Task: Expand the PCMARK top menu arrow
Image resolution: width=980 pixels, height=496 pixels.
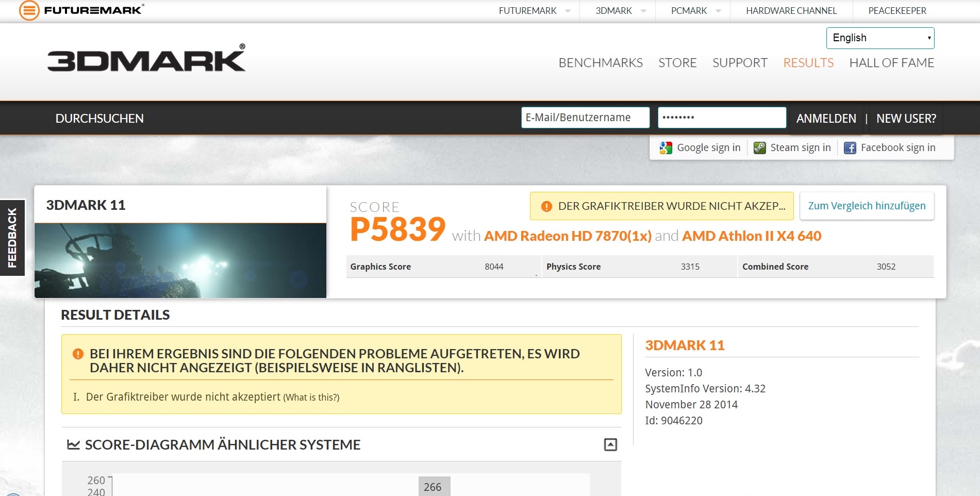Action: click(x=718, y=11)
